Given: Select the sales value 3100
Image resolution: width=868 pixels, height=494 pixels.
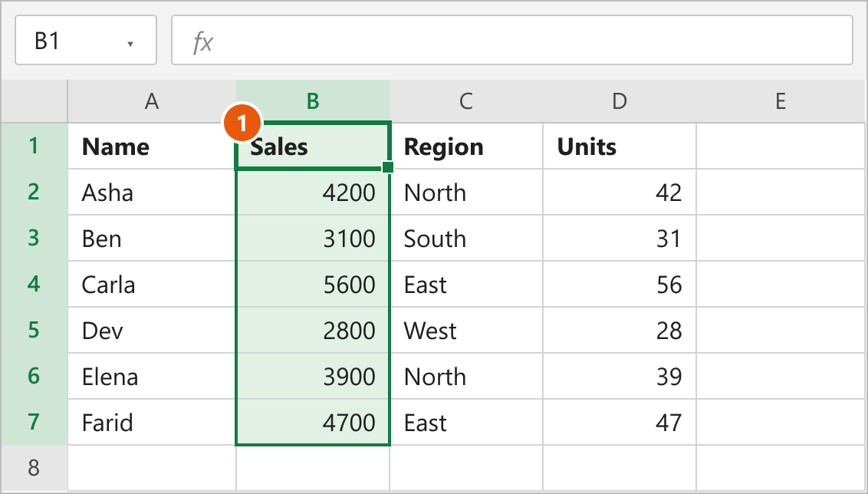Looking at the screenshot, I should [313, 238].
